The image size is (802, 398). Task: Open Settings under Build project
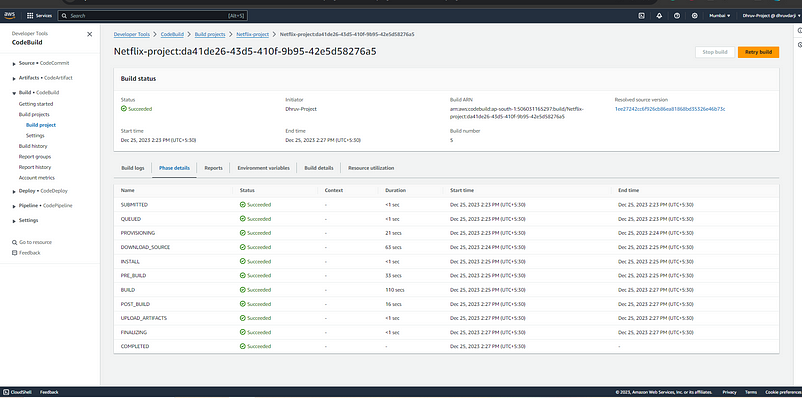(x=35, y=136)
